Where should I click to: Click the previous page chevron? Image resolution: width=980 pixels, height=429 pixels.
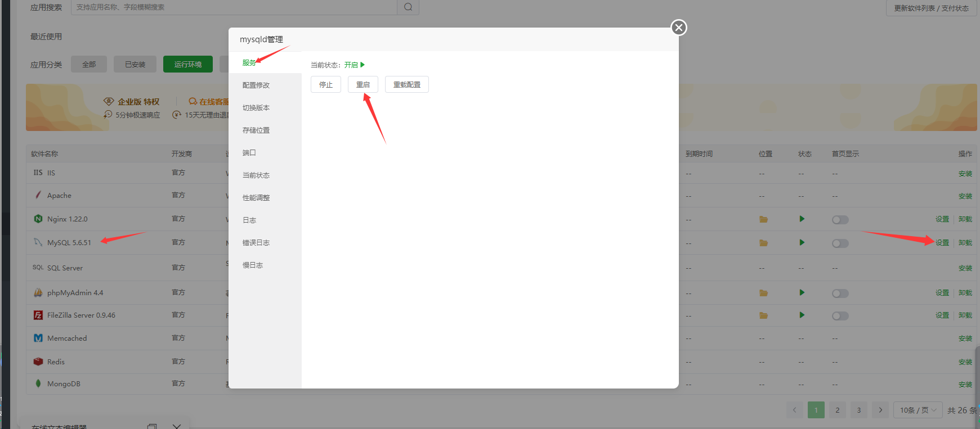795,410
